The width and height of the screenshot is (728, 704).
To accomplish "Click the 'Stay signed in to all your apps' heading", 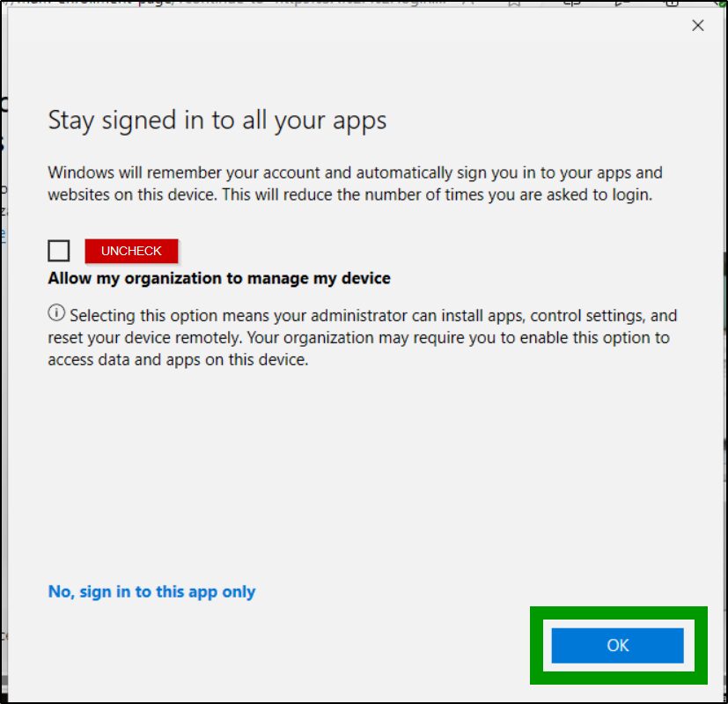I will tap(216, 121).
